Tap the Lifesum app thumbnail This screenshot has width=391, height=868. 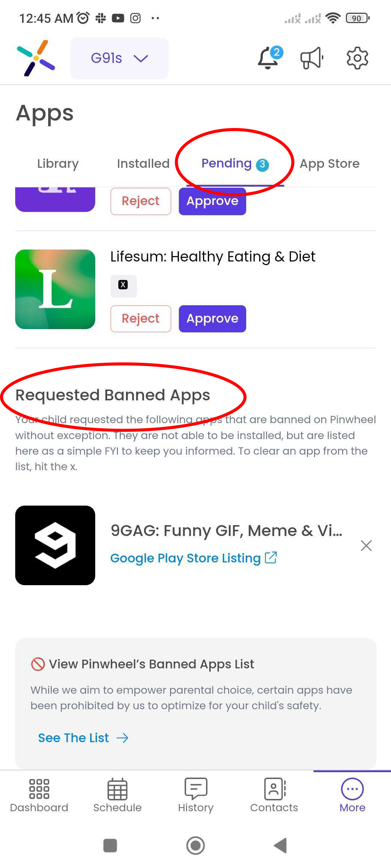pos(55,289)
